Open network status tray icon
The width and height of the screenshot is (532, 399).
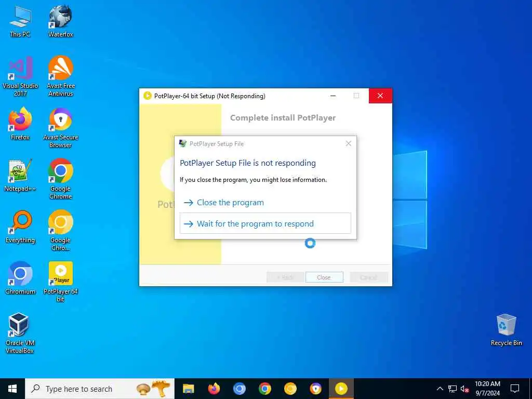click(453, 389)
